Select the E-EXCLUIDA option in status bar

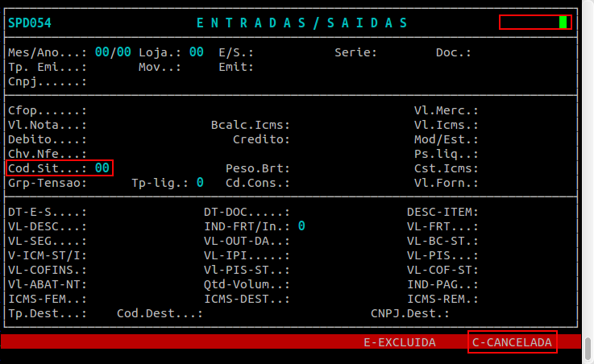click(399, 342)
